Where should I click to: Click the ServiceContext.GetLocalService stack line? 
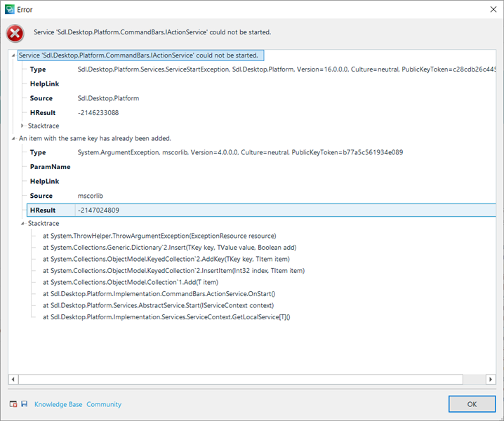tap(166, 317)
